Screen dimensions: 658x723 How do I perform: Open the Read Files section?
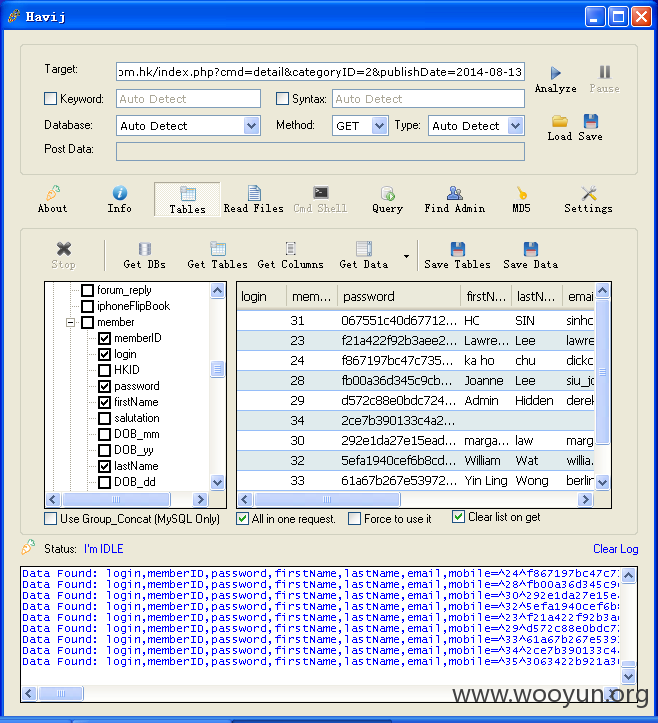tap(254, 199)
